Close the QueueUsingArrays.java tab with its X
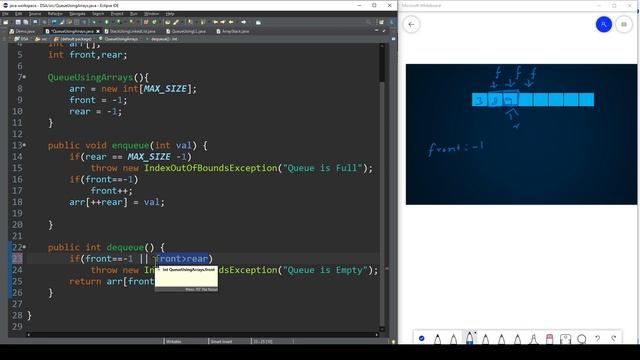This screenshot has width=640, height=360. pos(98,31)
